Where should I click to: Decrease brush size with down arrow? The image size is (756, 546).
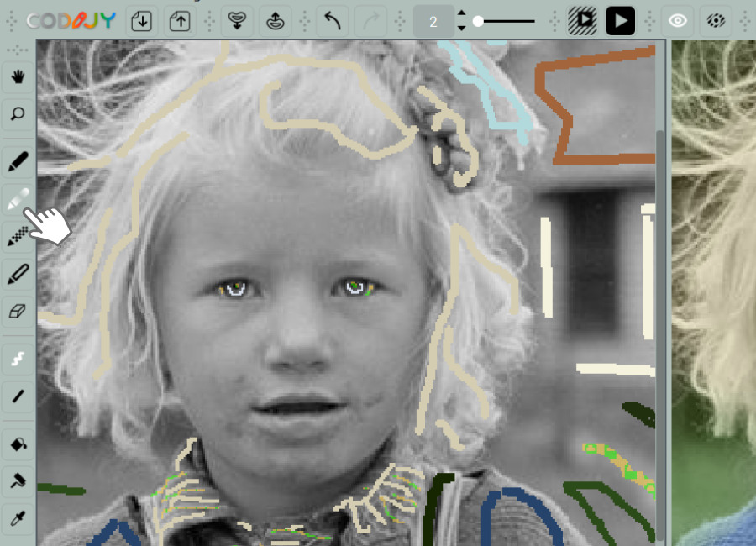461,29
